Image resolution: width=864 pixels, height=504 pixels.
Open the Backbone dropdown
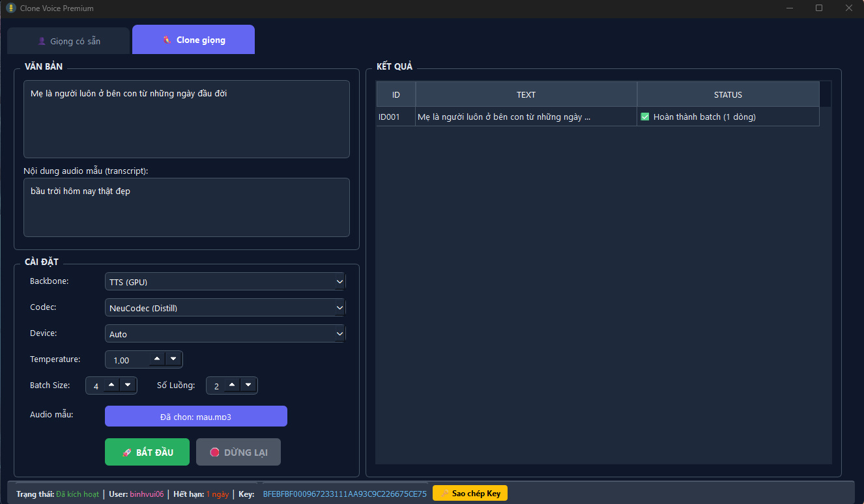(225, 281)
